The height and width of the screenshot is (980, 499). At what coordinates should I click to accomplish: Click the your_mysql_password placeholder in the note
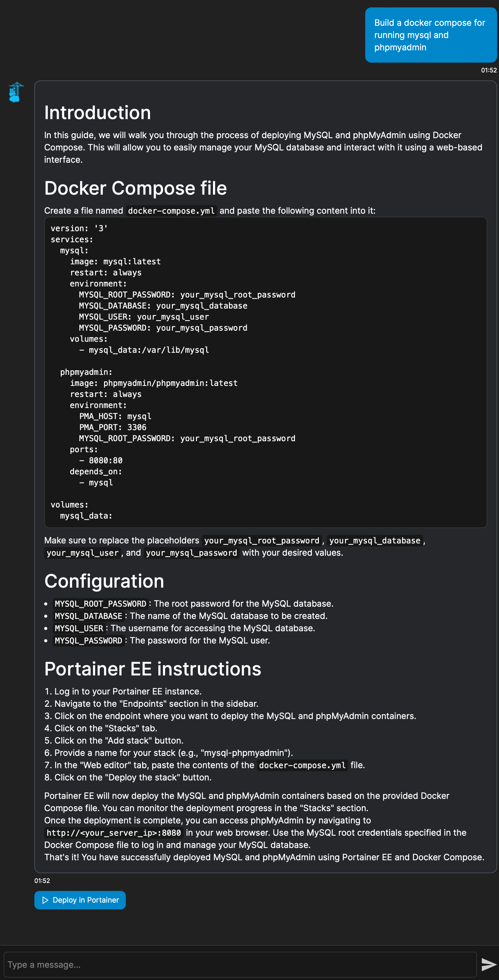point(191,553)
